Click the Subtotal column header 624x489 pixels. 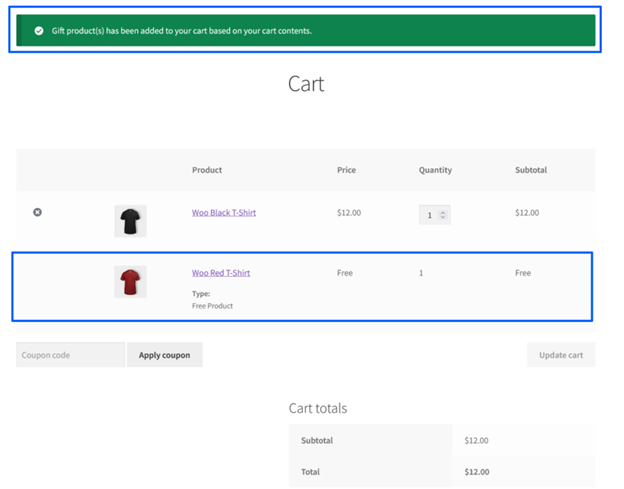(530, 170)
